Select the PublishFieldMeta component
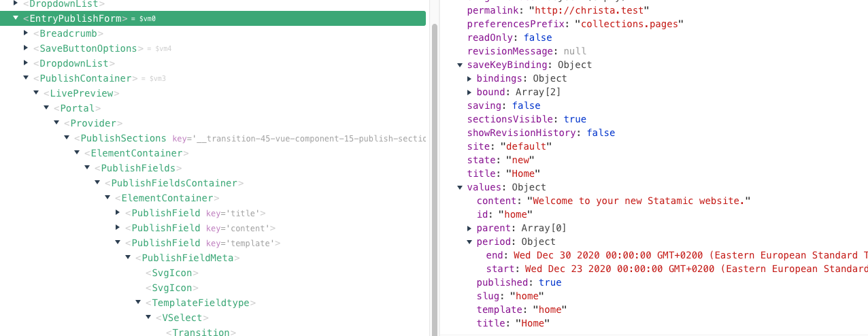Image resolution: width=868 pixels, height=336 pixels. click(x=187, y=258)
